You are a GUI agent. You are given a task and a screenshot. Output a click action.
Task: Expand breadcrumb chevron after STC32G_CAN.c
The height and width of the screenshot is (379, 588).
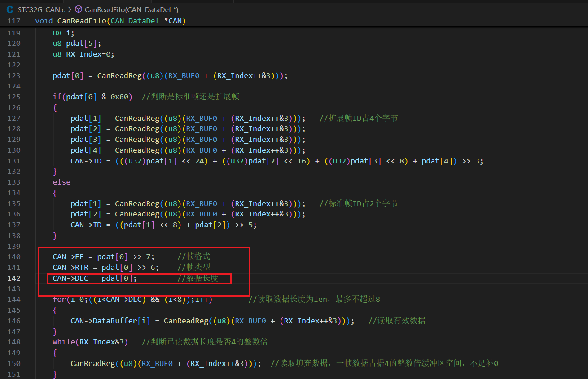70,9
